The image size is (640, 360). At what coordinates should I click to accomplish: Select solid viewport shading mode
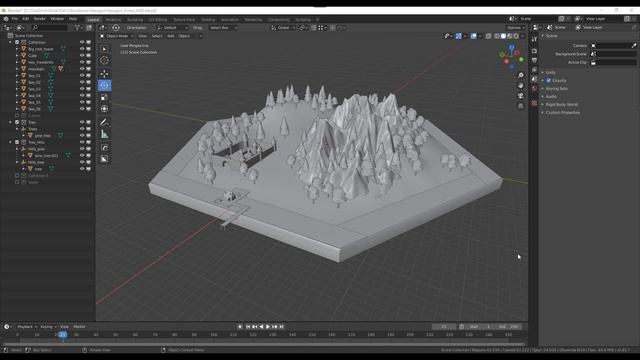pos(503,36)
